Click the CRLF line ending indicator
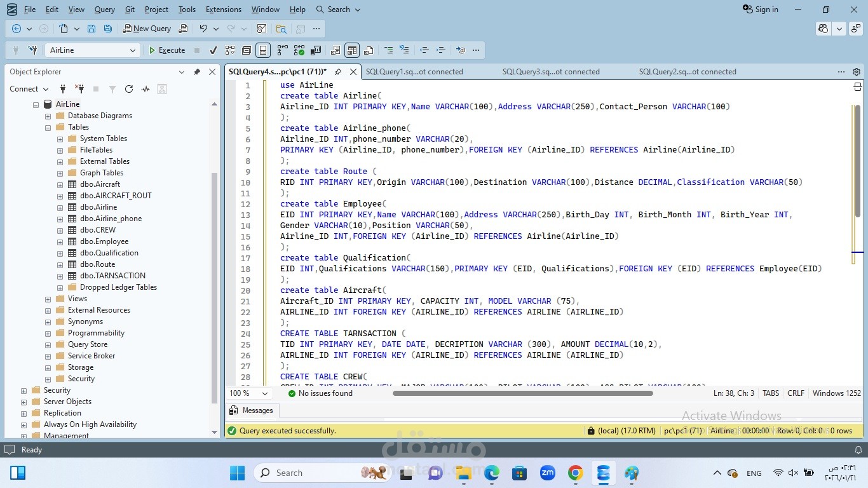 coord(796,393)
